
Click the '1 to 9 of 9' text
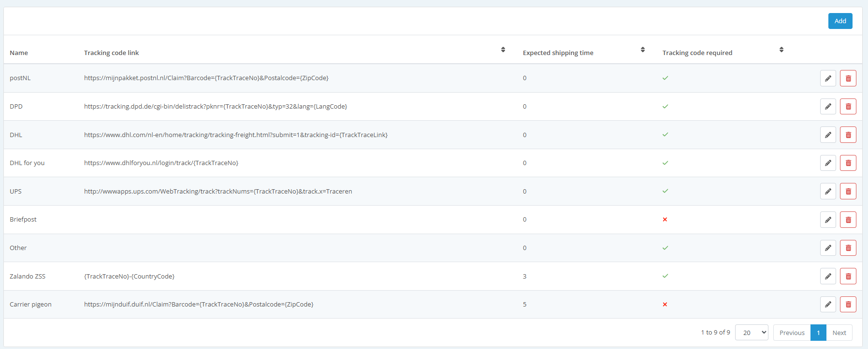[716, 333]
